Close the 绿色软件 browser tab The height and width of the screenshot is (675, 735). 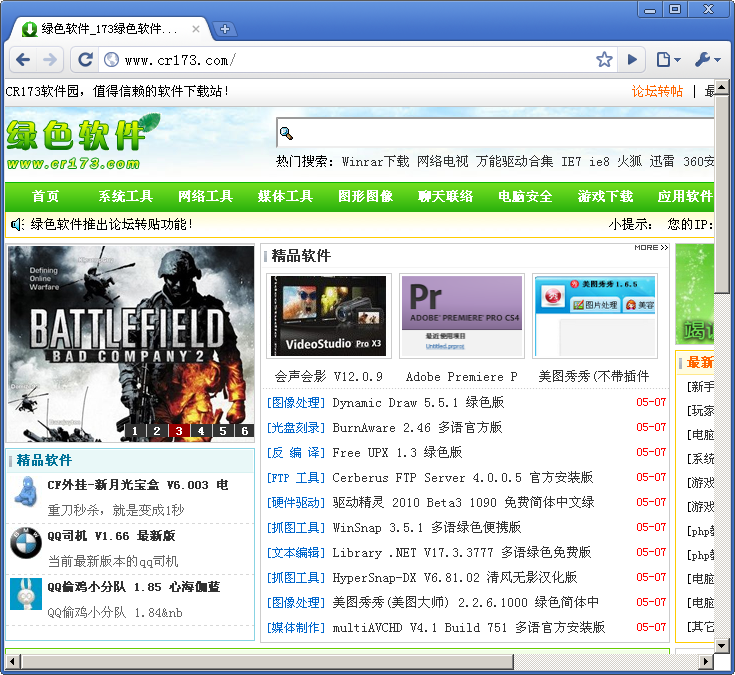195,29
